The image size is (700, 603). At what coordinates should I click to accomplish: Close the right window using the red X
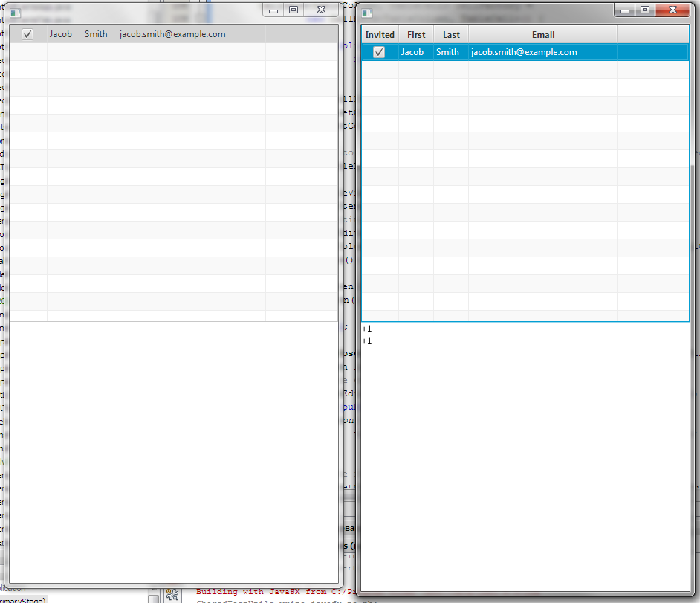(673, 10)
